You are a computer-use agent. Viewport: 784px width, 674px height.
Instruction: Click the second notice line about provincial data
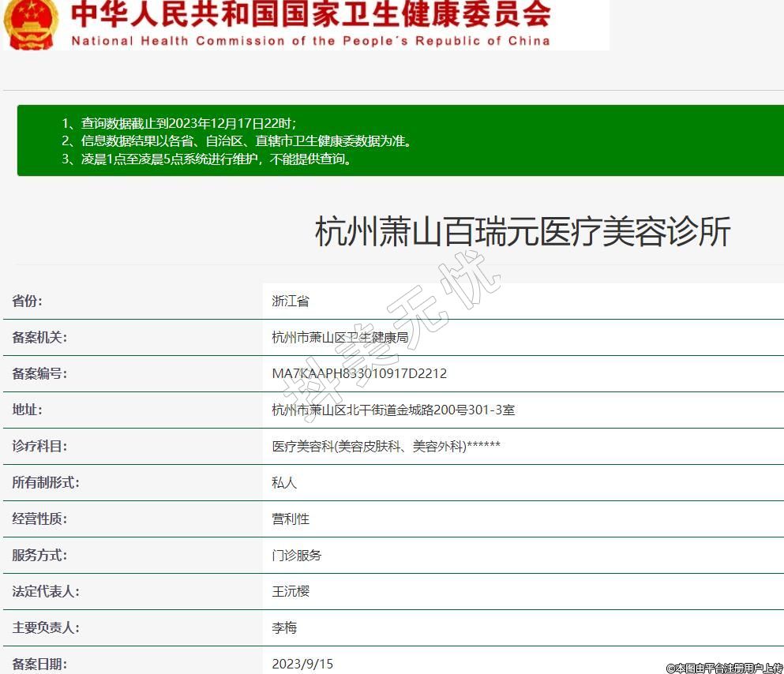pyautogui.click(x=236, y=141)
